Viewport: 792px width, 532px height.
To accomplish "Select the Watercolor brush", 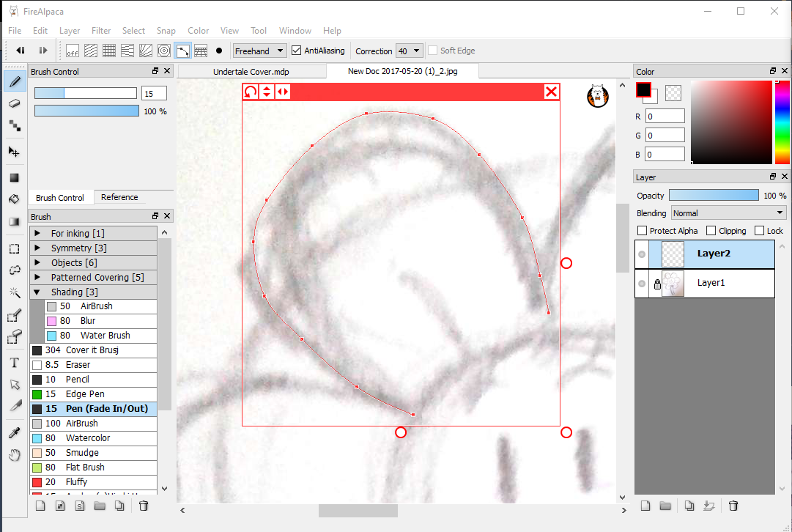I will point(88,438).
